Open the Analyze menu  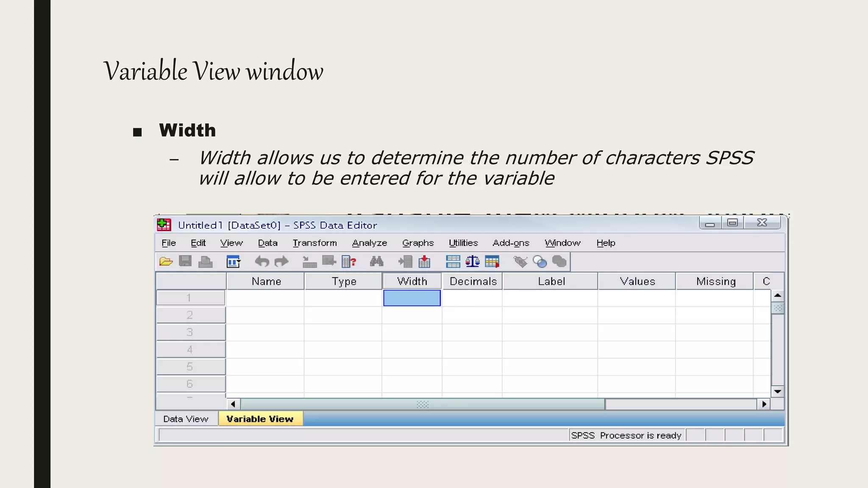pyautogui.click(x=369, y=243)
